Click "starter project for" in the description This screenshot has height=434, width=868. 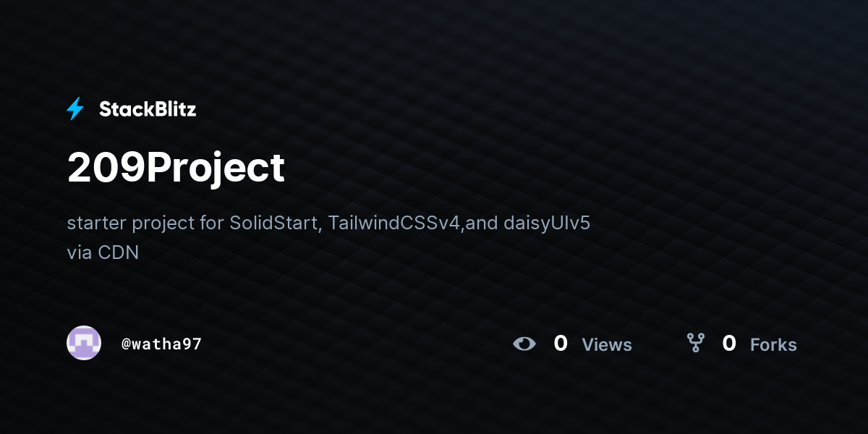tap(145, 224)
